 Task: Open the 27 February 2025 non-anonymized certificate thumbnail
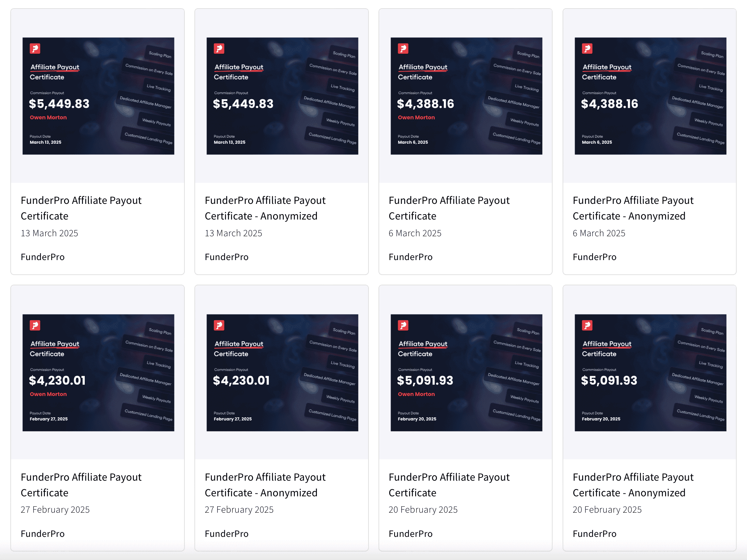(98, 373)
